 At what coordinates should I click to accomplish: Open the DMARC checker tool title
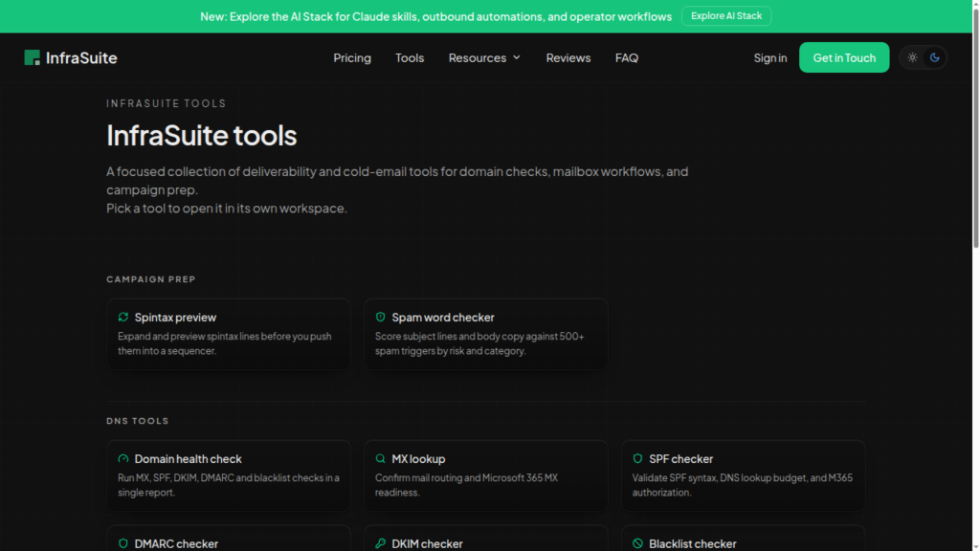pos(176,543)
